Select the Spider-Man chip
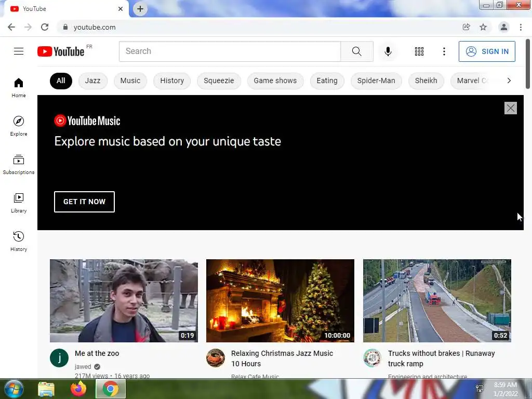 click(x=376, y=81)
